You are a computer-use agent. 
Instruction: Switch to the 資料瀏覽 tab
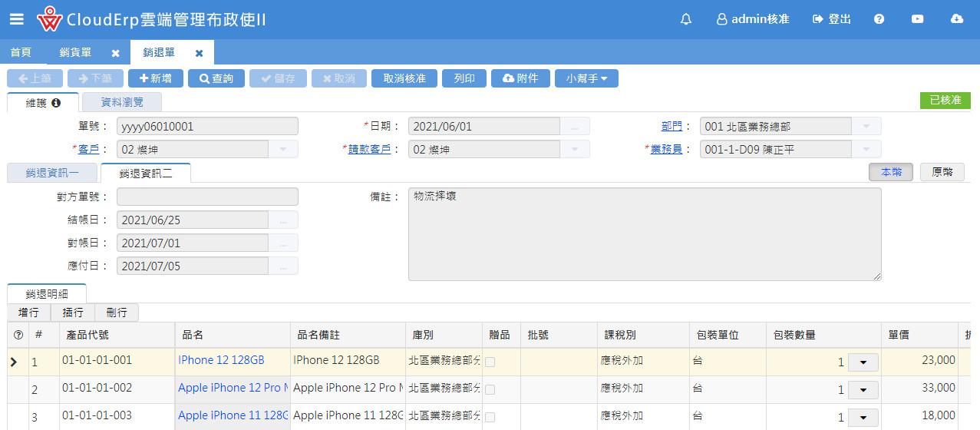point(121,102)
